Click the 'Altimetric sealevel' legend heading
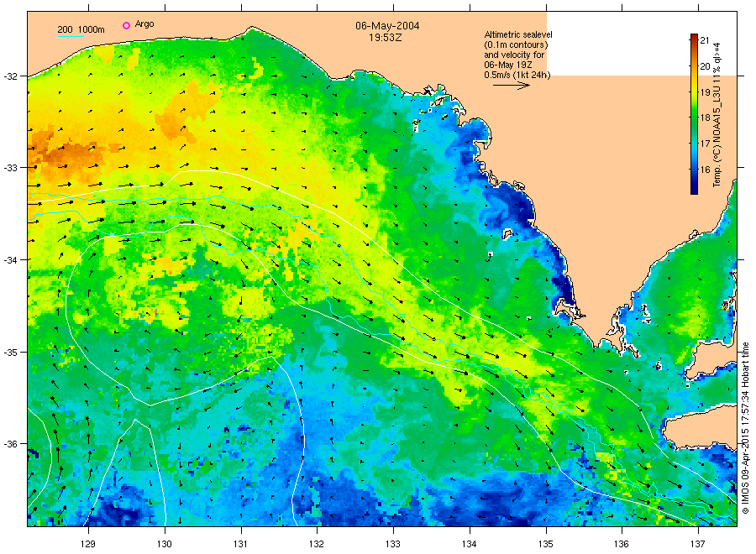 pos(517,34)
